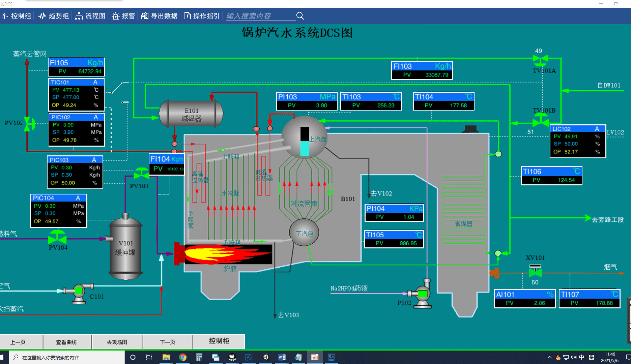Click TI103 temperature value 256.23
The height and width of the screenshot is (364, 631).
[386, 105]
